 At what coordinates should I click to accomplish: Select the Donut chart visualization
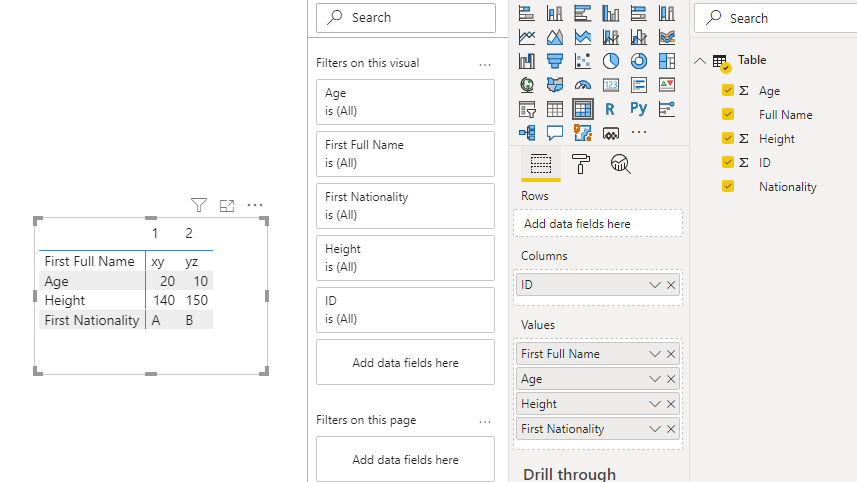tap(638, 61)
